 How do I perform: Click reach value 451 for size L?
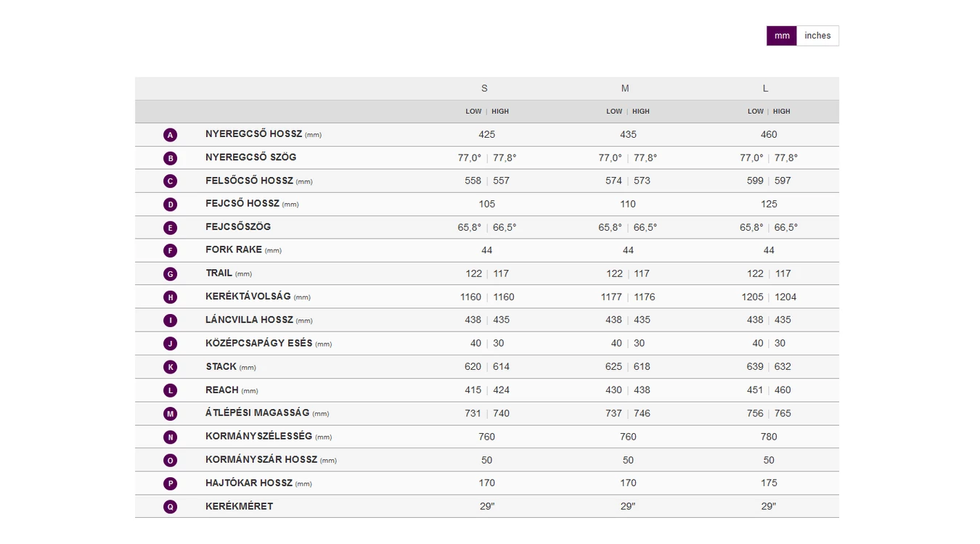[x=755, y=390]
